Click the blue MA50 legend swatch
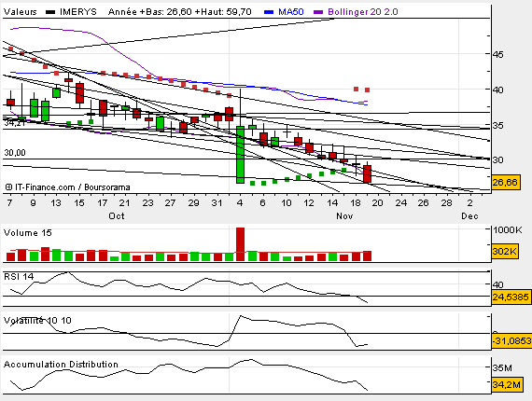This screenshot has height=401, width=532. pyautogui.click(x=269, y=12)
